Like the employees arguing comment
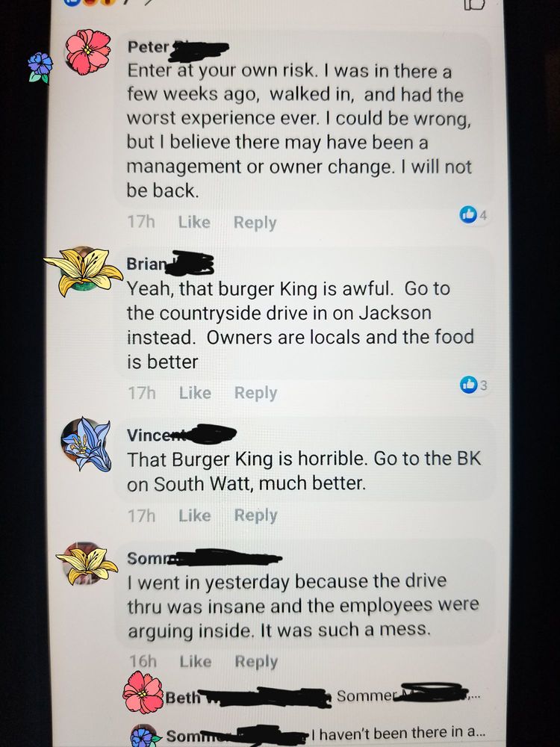This screenshot has width=560, height=747. pyautogui.click(x=195, y=661)
